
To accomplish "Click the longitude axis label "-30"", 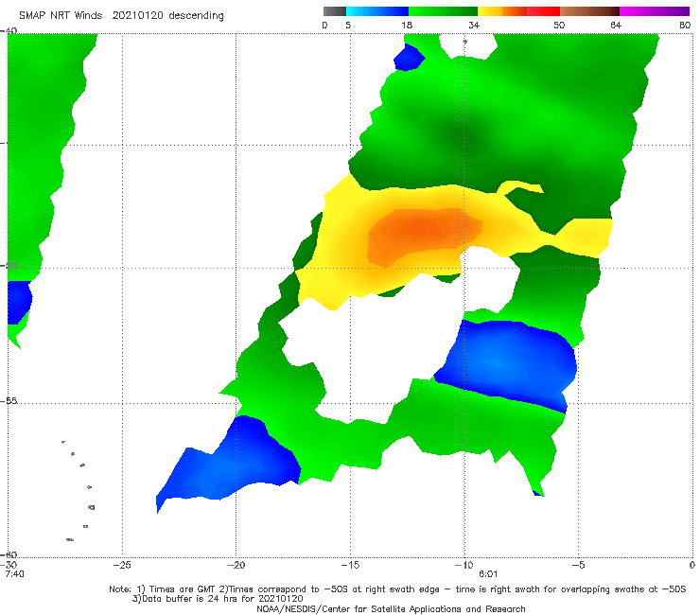I will [9, 565].
